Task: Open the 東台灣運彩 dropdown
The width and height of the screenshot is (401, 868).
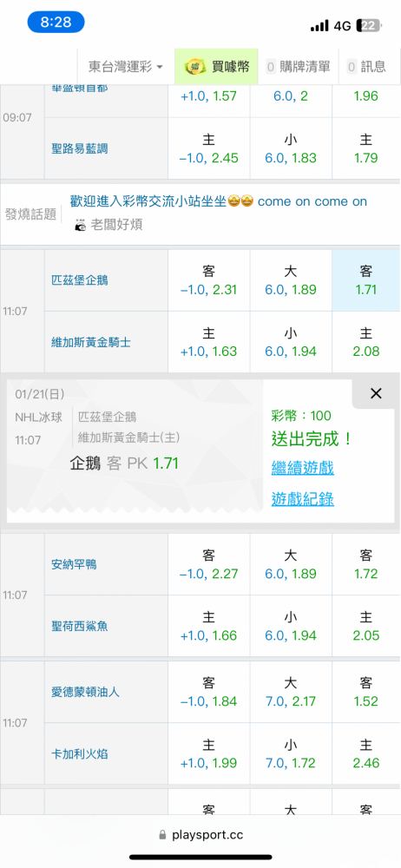Action: (126, 67)
